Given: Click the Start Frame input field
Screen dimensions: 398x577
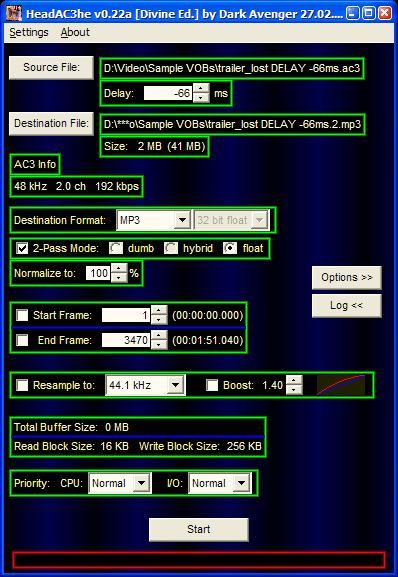Looking at the screenshot, I should pos(126,315).
